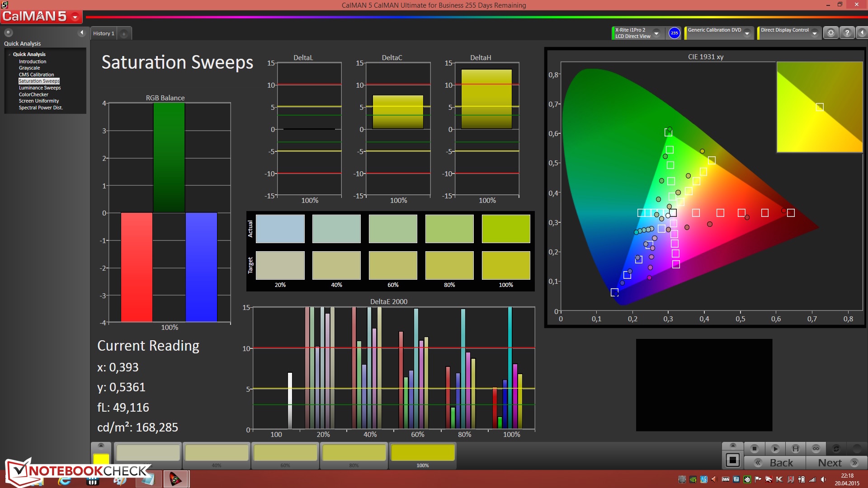868x488 pixels.
Task: Collapse the right panel arrow icon
Action: click(862, 33)
